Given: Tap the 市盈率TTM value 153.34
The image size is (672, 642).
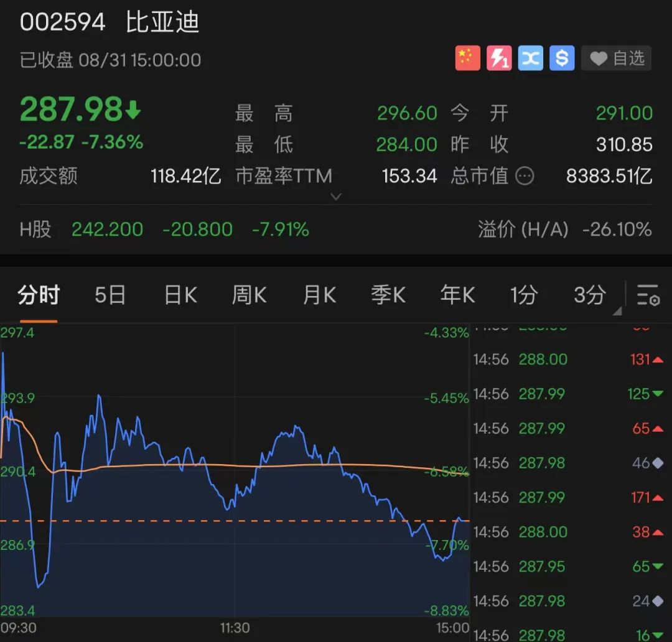Looking at the screenshot, I should click(409, 175).
